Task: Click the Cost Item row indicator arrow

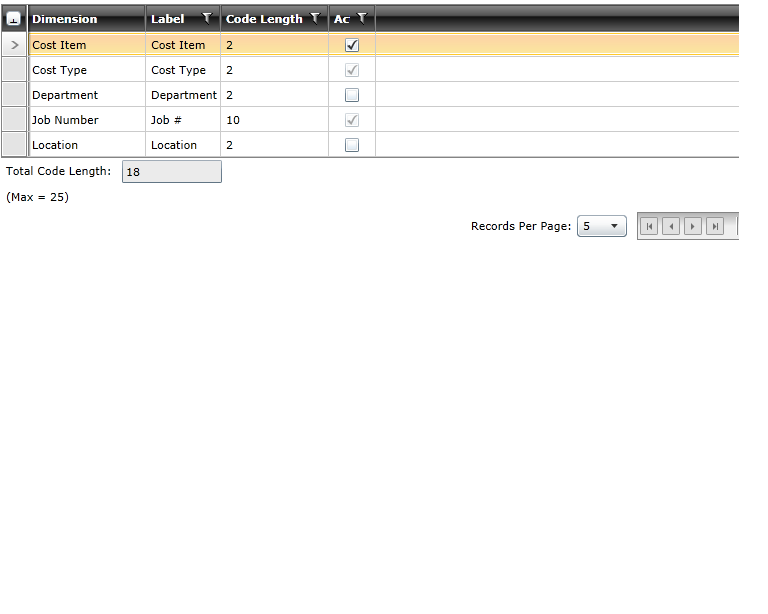Action: tap(14, 45)
